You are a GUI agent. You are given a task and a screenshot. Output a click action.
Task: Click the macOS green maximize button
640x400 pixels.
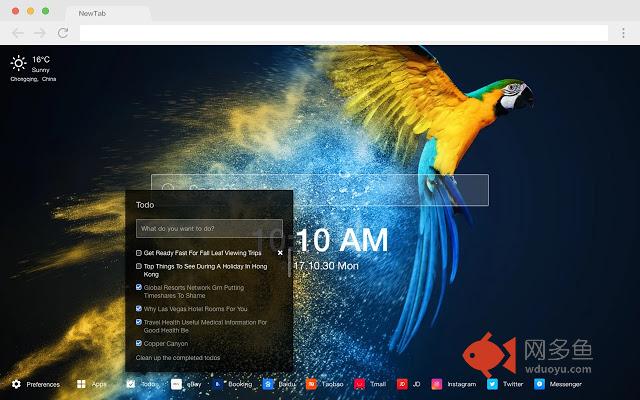46,11
